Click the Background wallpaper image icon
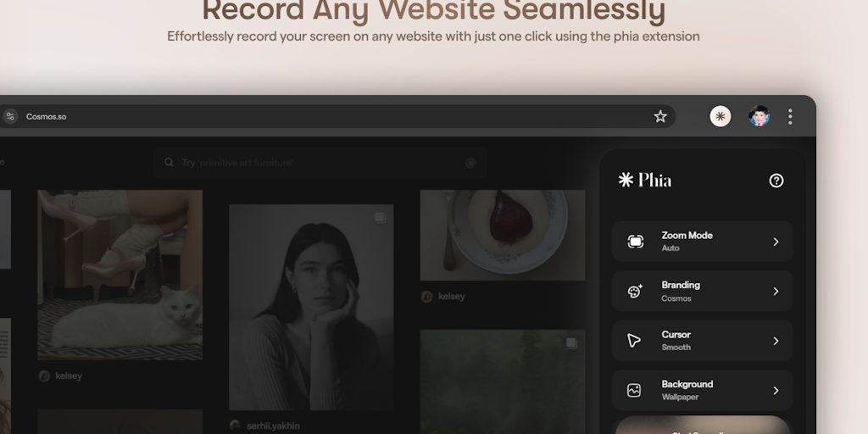Image resolution: width=868 pixels, height=434 pixels. click(x=634, y=391)
